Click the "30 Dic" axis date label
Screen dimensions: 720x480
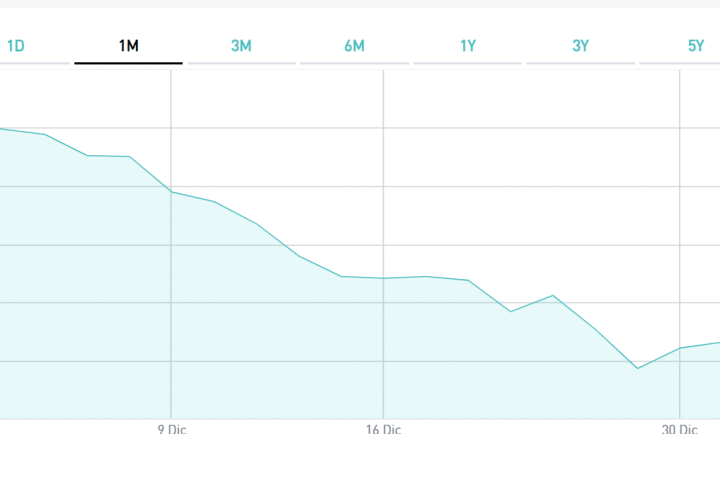[x=680, y=431]
